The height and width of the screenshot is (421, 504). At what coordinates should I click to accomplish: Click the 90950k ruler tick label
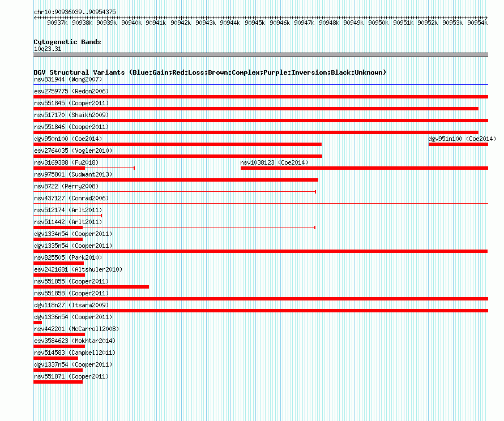click(378, 23)
